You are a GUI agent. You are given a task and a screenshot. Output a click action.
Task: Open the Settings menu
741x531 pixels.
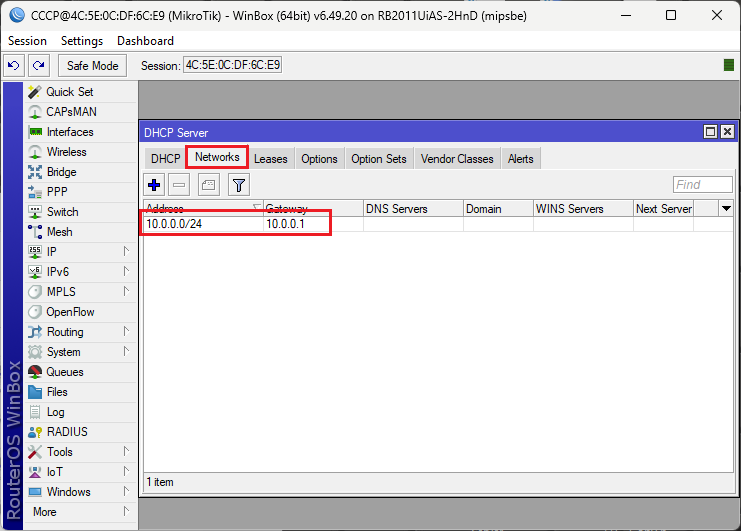click(82, 41)
